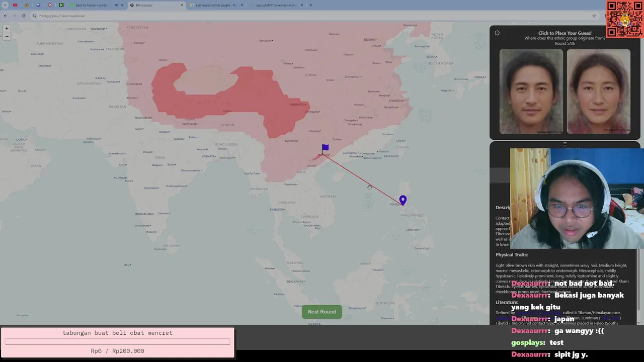Close the back to friends tab
The width and height of the screenshot is (644, 362).
point(122,5)
